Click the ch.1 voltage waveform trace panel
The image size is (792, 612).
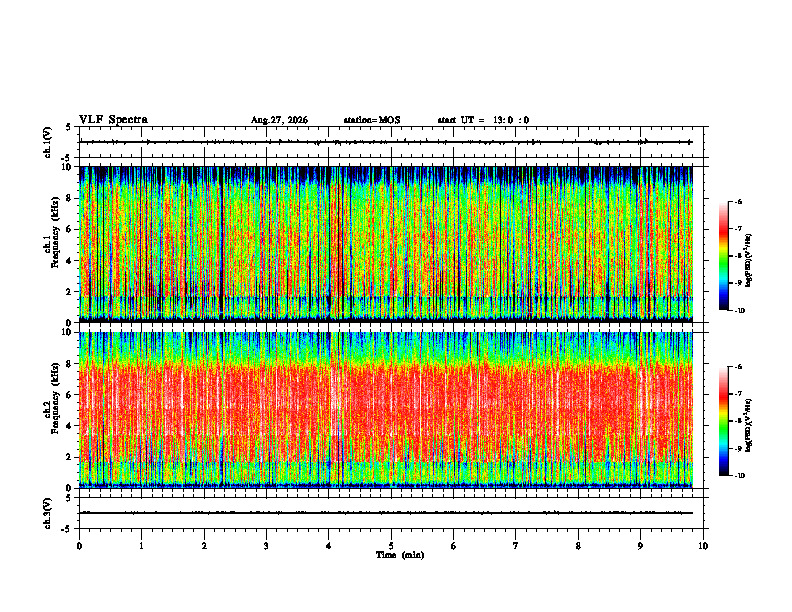(x=391, y=142)
